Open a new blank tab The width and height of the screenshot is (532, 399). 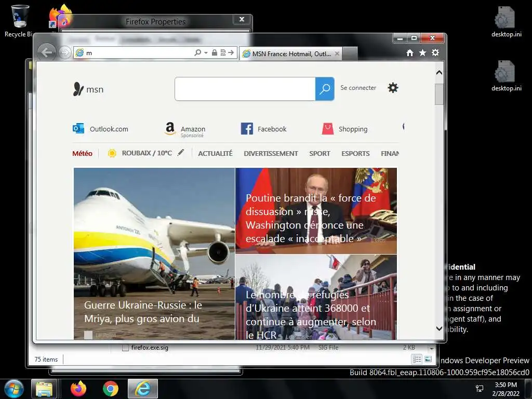[350, 54]
